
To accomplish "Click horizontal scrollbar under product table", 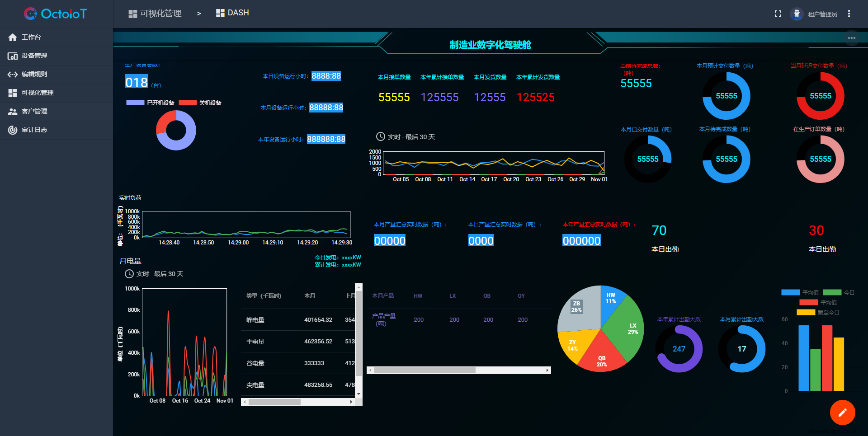I will tap(425, 370).
